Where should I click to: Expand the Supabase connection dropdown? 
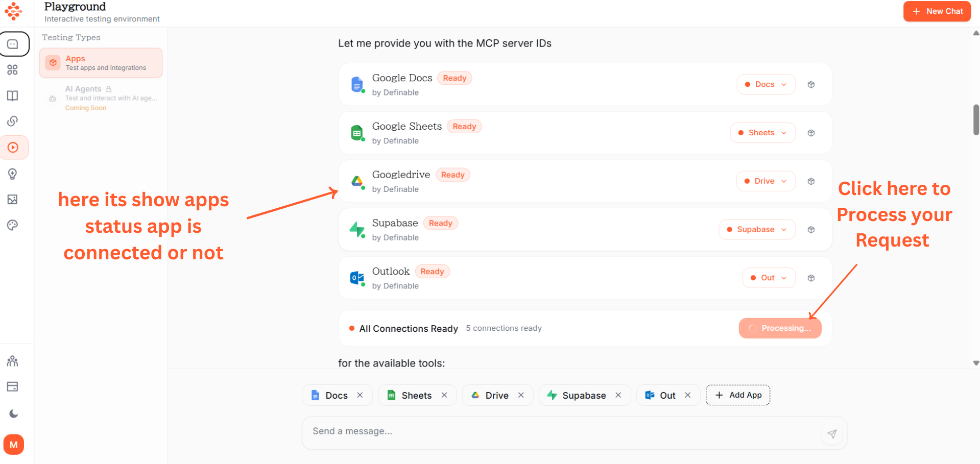[757, 230]
